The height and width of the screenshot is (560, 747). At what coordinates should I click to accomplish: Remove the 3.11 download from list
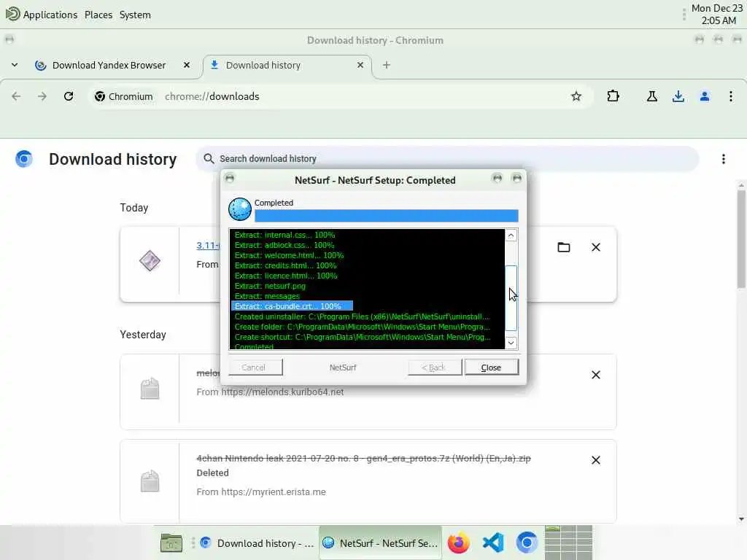[595, 247]
